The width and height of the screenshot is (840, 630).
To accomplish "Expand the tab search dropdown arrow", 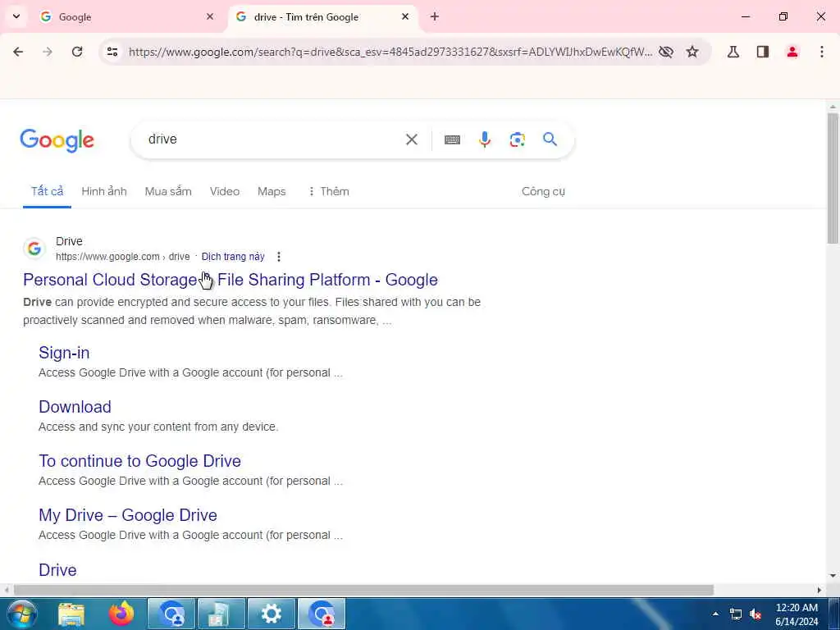I will tap(16, 16).
